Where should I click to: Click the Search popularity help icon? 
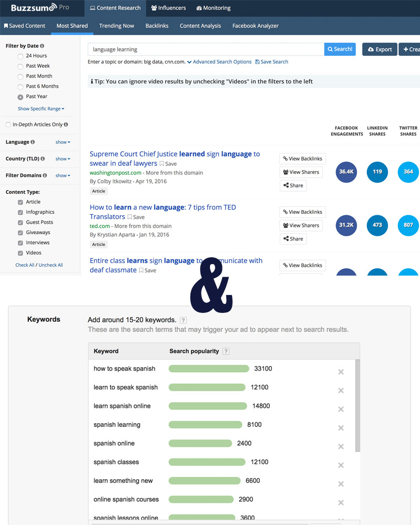pos(226,351)
